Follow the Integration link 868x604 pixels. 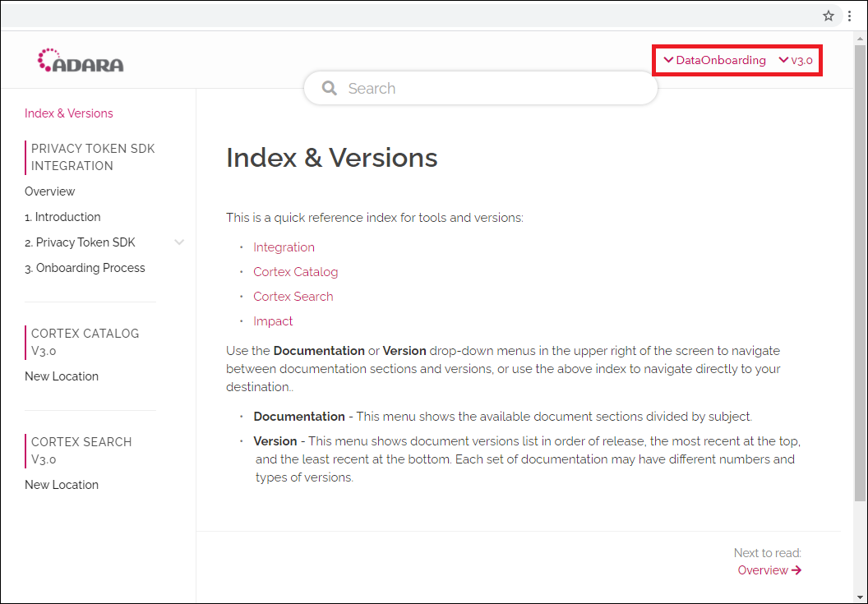click(284, 247)
